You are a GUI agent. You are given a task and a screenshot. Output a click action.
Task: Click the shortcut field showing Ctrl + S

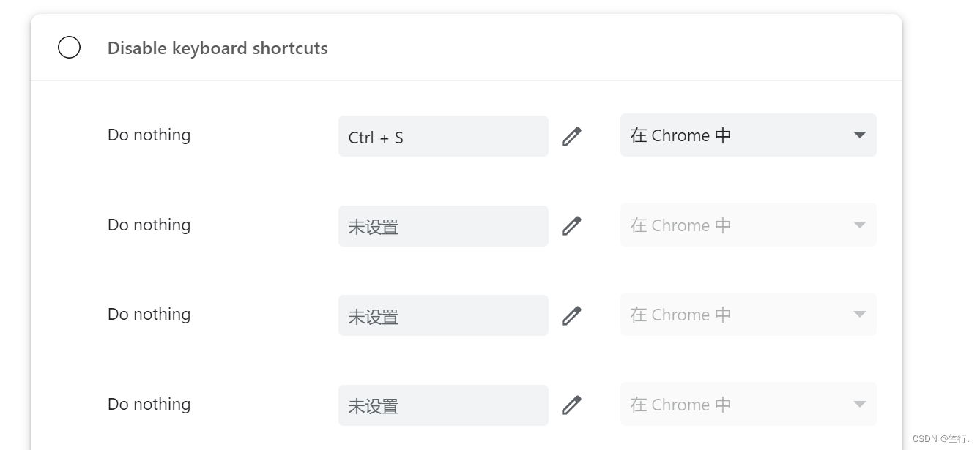click(443, 136)
